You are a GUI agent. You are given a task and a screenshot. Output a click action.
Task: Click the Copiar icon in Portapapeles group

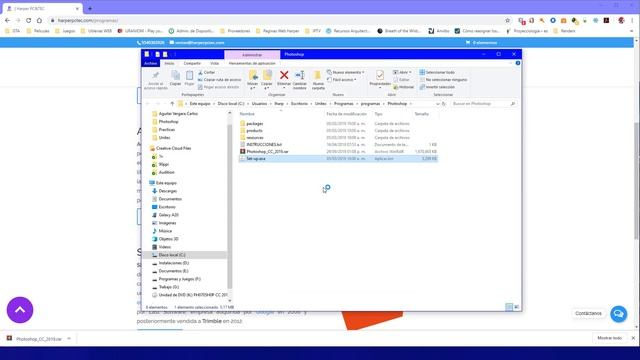(x=175, y=76)
